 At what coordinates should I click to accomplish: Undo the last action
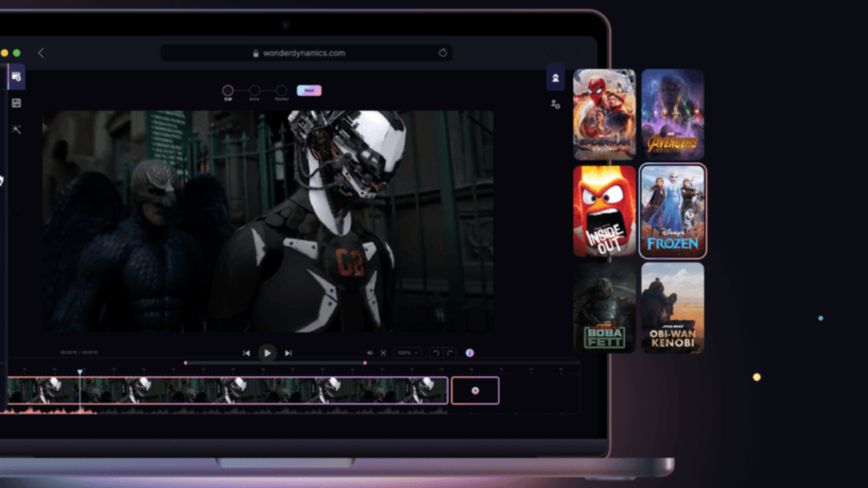pos(436,353)
